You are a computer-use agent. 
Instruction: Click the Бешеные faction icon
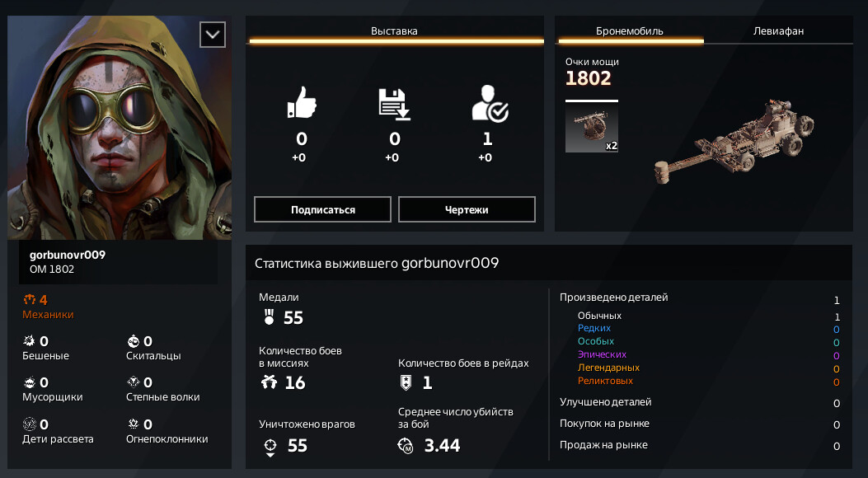(30, 341)
